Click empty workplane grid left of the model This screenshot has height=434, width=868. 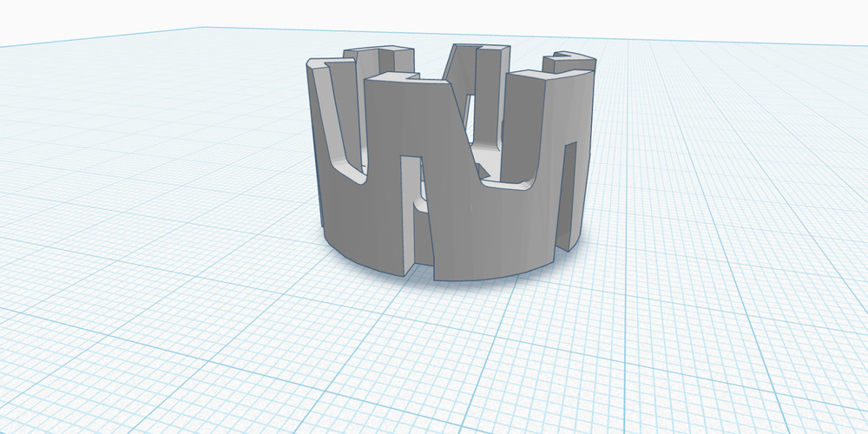pos(156,217)
